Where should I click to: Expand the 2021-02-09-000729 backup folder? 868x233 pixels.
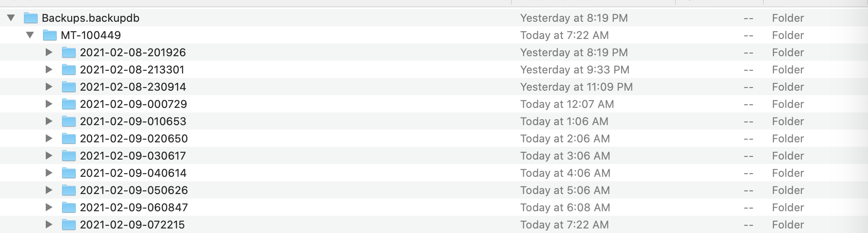tap(49, 104)
